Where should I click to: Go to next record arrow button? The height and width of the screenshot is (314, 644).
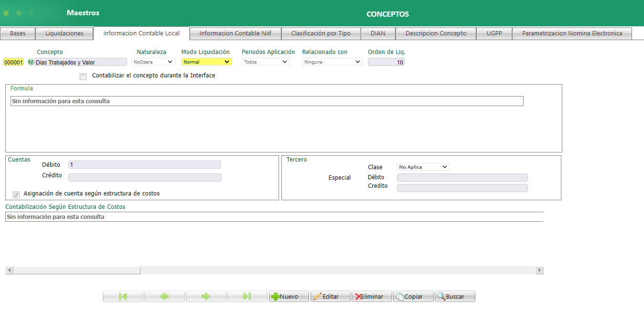pyautogui.click(x=206, y=296)
